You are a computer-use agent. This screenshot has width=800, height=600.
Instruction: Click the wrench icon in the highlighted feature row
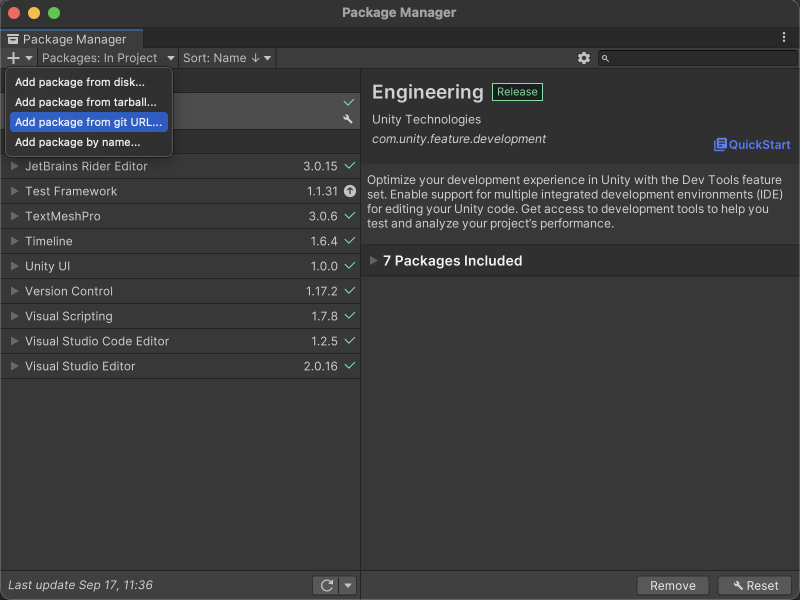(348, 119)
